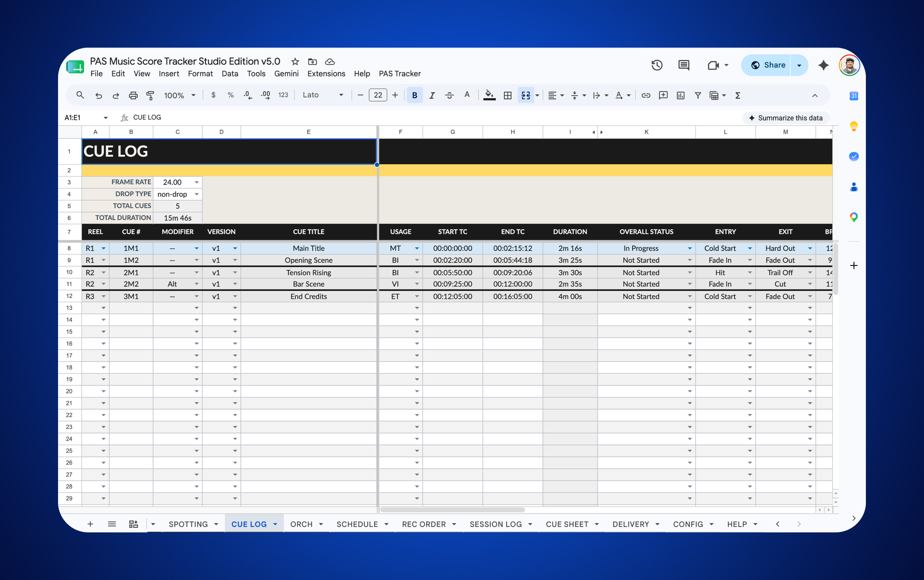This screenshot has width=924, height=580.
Task: Insert chart icon in toolbar
Action: point(680,95)
